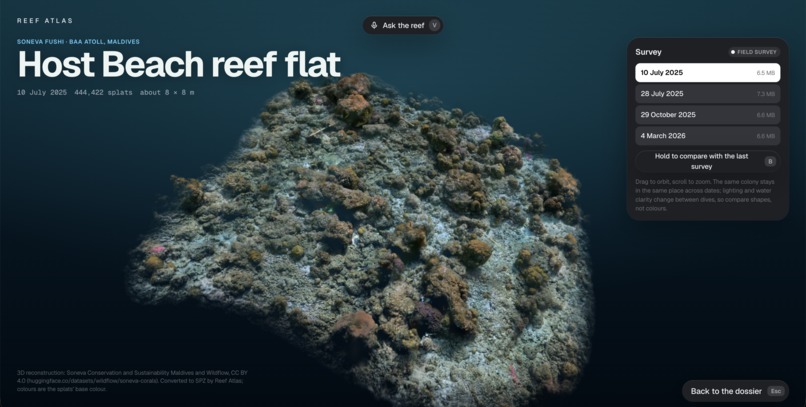Click the 3D reconstruction attribution text
Viewport: 806px width, 407px height.
coord(133,381)
